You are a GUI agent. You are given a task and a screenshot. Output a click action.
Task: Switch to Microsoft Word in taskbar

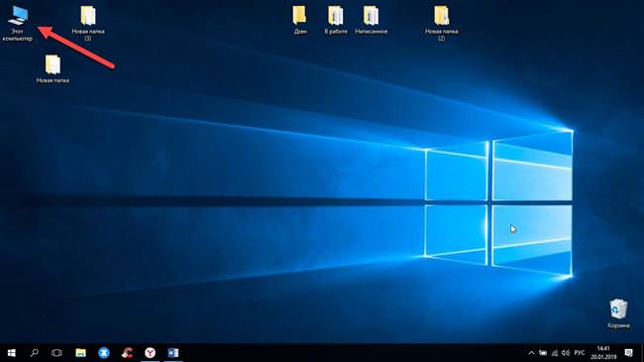point(173,353)
